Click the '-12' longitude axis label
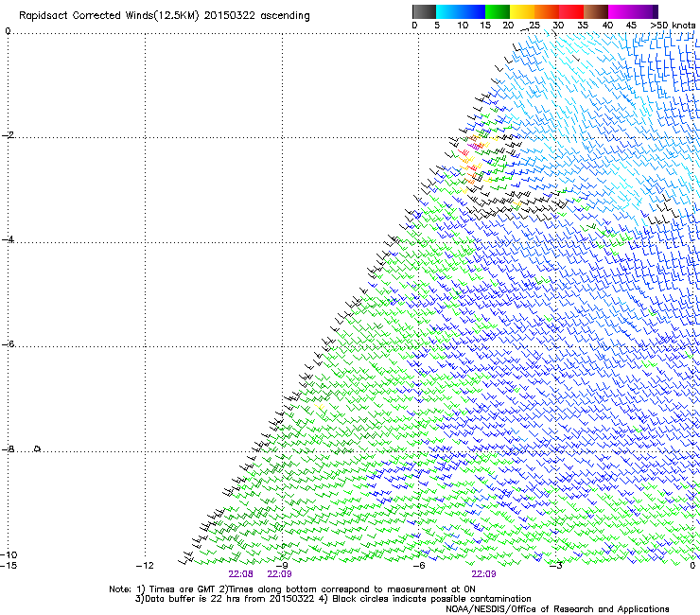Viewport: 700px width, 615px height. (145, 566)
